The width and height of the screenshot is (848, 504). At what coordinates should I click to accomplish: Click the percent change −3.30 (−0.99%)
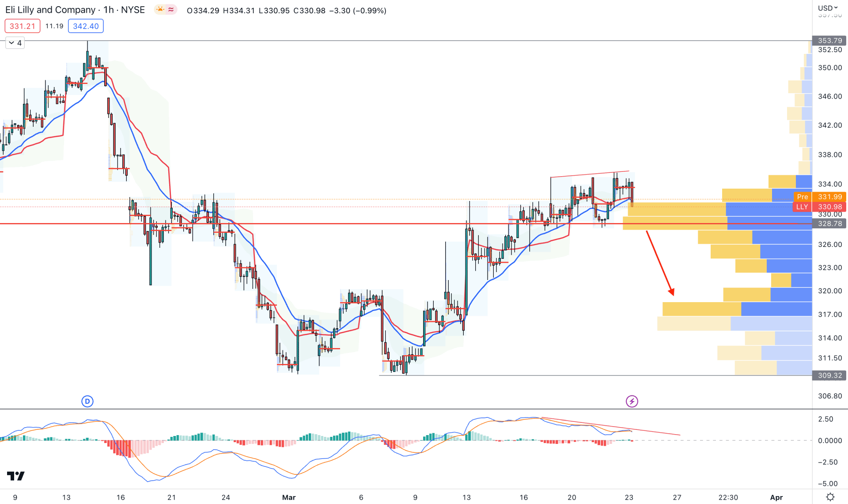[x=358, y=10]
